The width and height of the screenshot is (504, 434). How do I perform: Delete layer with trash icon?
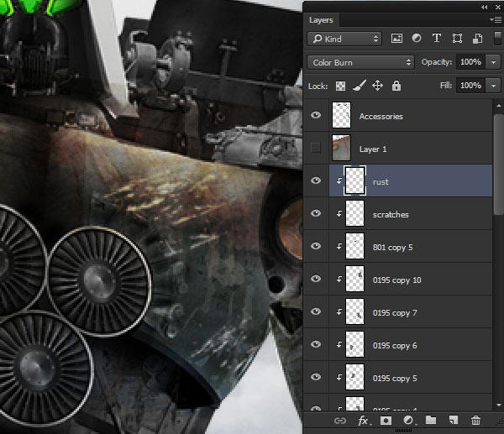(x=475, y=421)
